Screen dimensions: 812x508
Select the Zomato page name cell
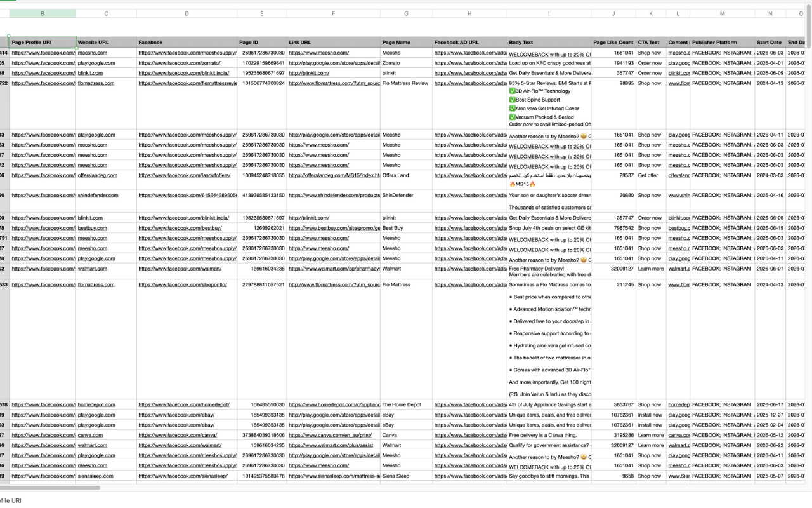pyautogui.click(x=406, y=63)
